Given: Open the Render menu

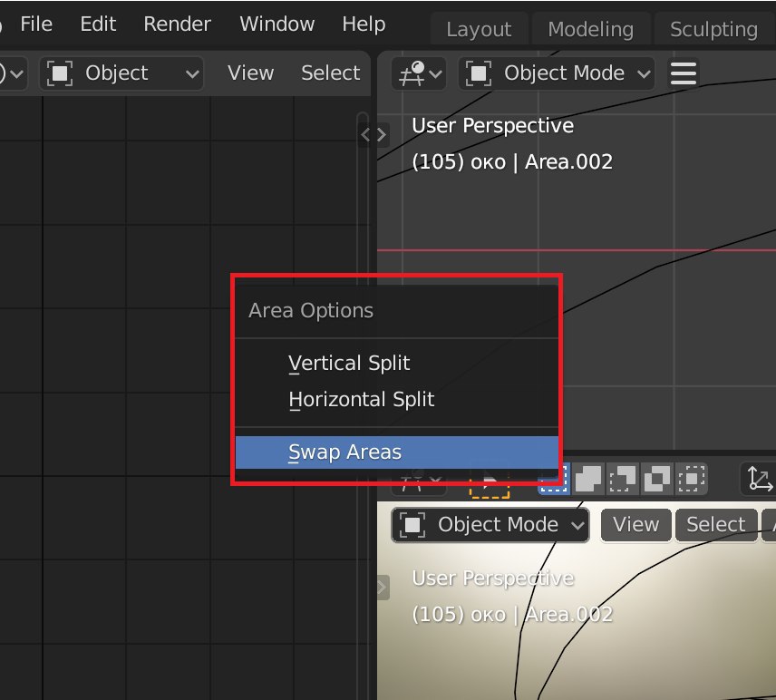Looking at the screenshot, I should coord(177,24).
